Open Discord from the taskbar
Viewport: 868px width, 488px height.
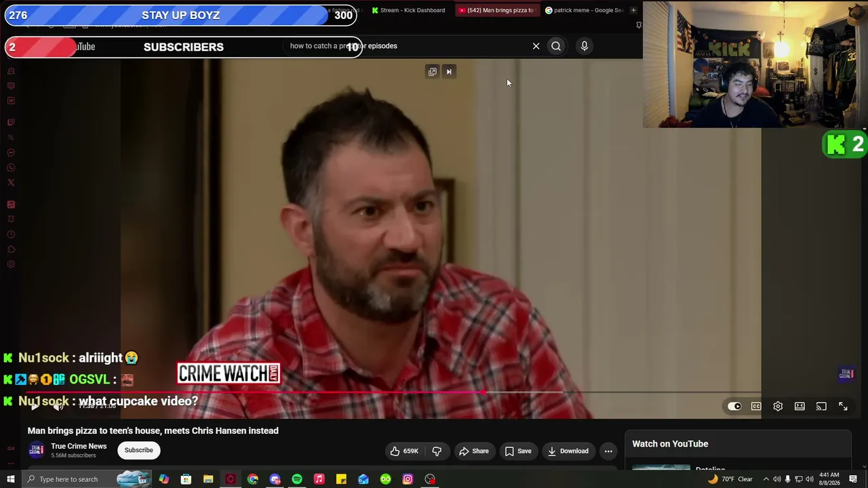pos(275,479)
